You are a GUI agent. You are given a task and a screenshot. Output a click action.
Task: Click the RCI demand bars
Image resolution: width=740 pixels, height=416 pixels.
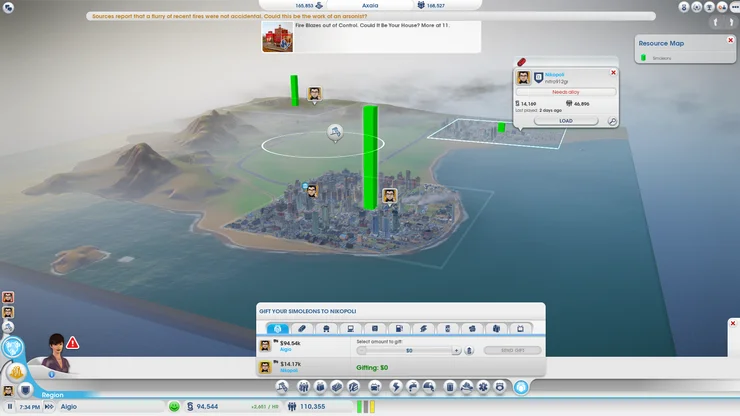366,407
